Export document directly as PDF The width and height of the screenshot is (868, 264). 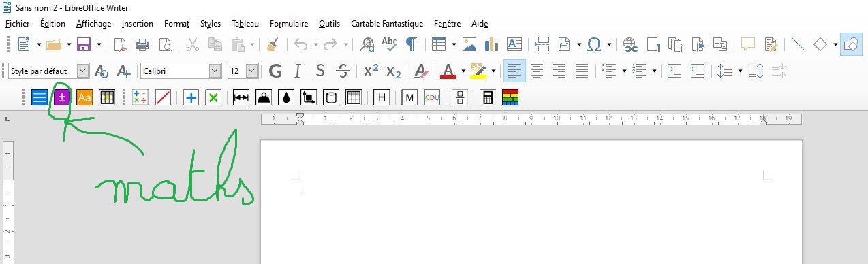coord(121,44)
